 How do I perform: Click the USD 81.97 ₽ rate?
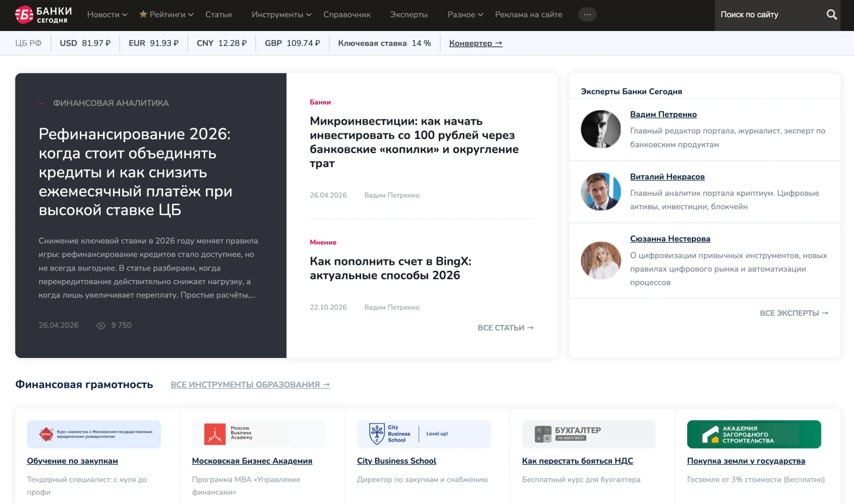(x=85, y=43)
